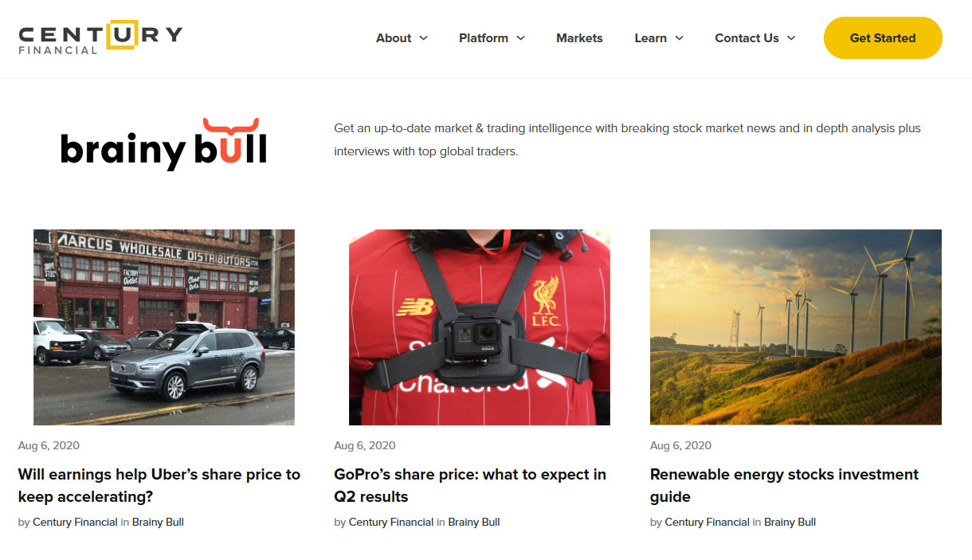The image size is (972, 560).
Task: Open the wind turbines article image
Action: [x=796, y=327]
